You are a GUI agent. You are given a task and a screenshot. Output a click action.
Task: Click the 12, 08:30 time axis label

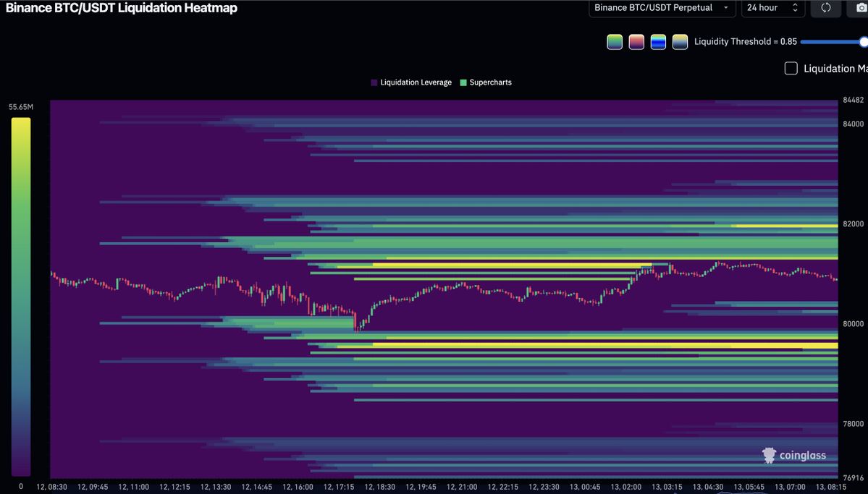(x=52, y=487)
